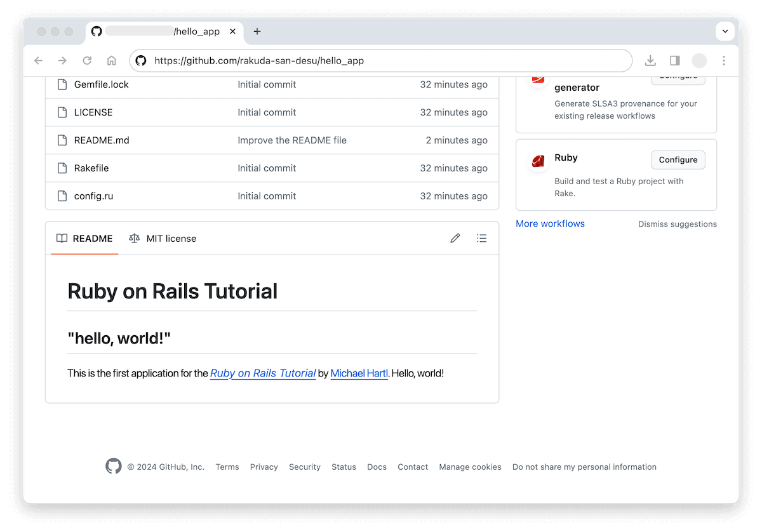
Task: Click the Ruby gem workflow icon
Action: coord(538,161)
